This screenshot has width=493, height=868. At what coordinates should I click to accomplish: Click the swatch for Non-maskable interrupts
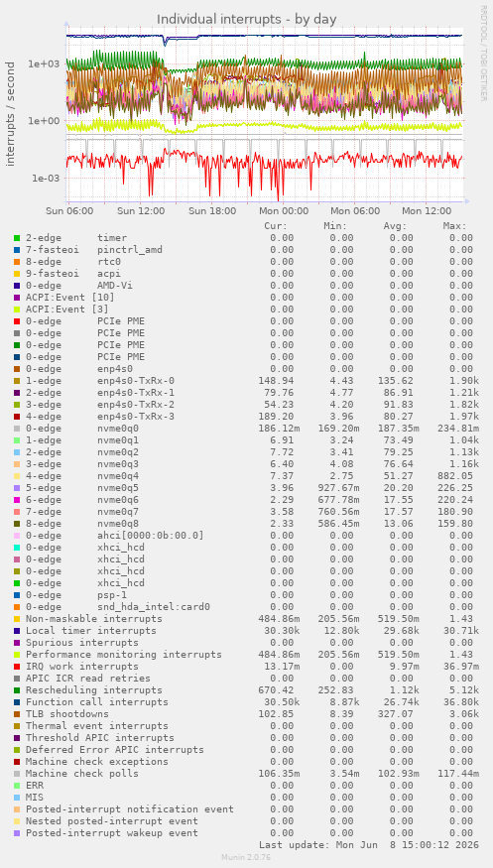pos(17,619)
